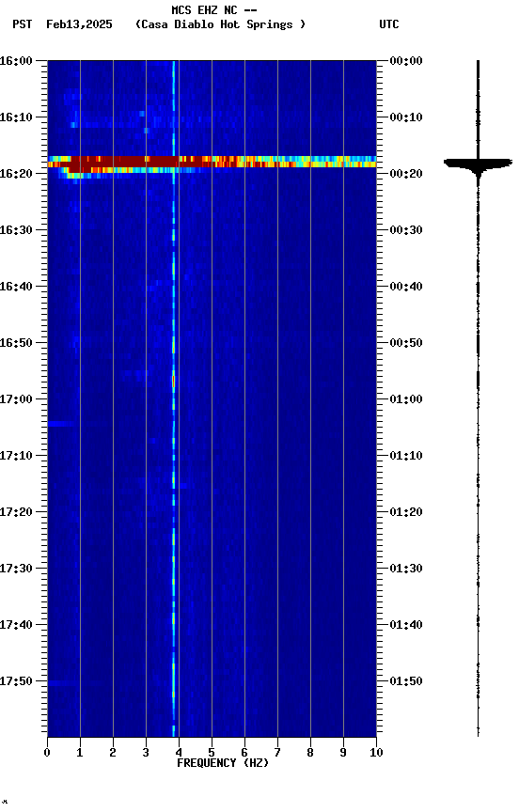Click the 00:20 UTC time label
This screenshot has height=812, width=519.
(x=406, y=174)
